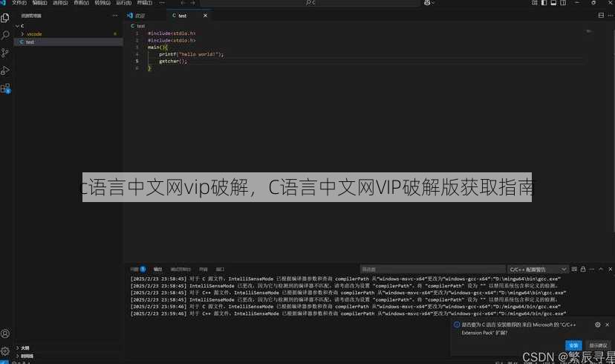Open the customize layout icon
Viewport: 615px width, 364px height.
(x=535, y=3)
